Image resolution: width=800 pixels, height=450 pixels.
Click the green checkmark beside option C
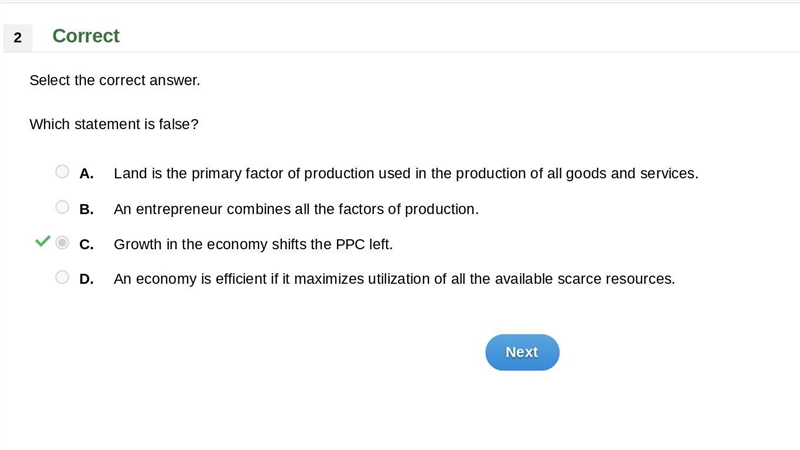[x=43, y=241]
